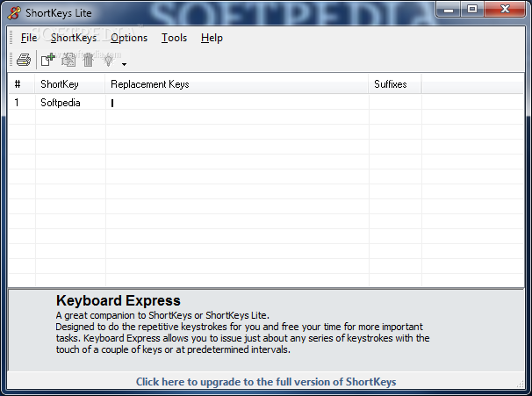Open the ShortKeys menu
This screenshot has width=532, height=396.
coord(74,38)
